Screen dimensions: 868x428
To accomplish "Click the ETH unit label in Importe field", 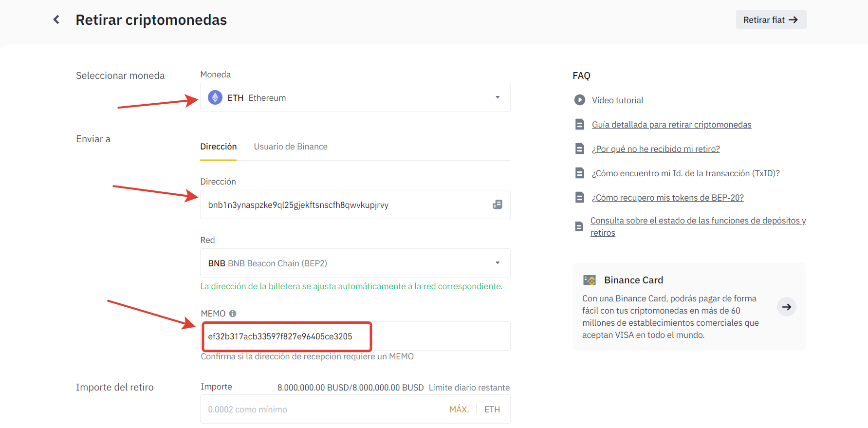I will [x=492, y=409].
